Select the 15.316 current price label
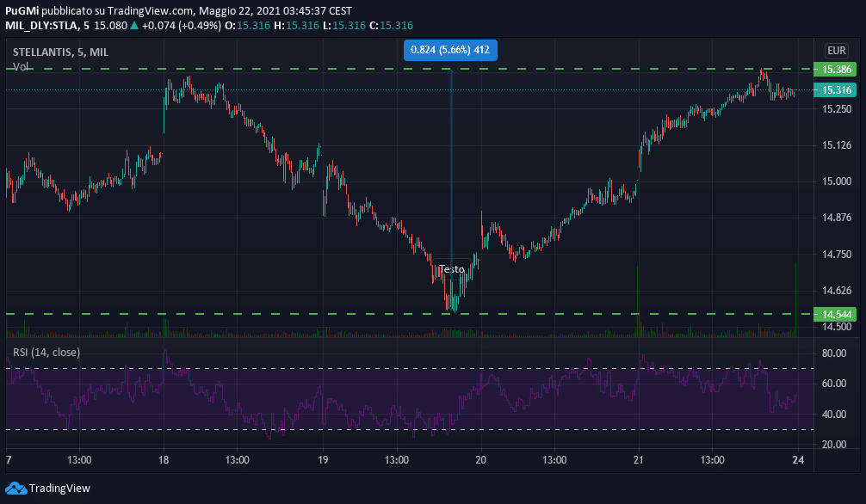Screen dimensions: 866x504 (834, 90)
